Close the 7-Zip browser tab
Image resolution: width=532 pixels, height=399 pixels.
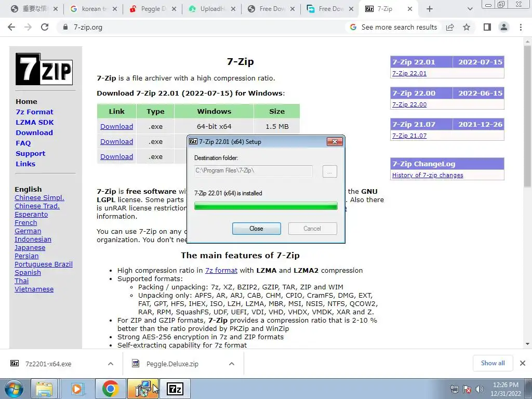coord(410,9)
